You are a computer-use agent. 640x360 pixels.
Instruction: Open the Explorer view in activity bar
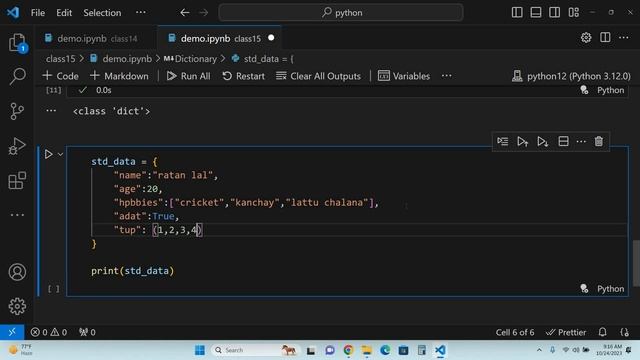coord(17,42)
